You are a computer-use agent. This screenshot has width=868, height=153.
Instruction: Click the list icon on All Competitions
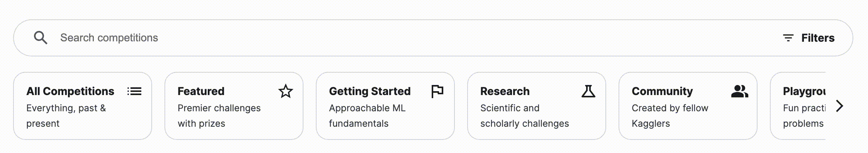[134, 91]
